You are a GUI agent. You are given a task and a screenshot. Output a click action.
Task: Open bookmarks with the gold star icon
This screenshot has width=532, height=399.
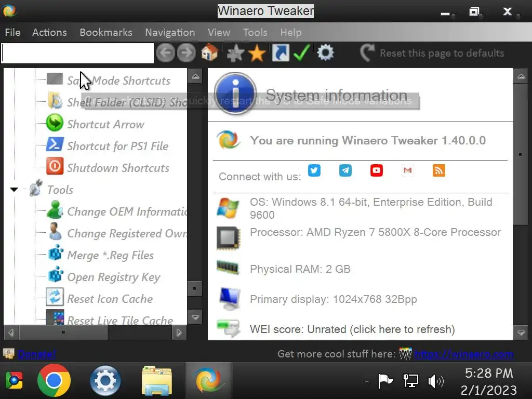(x=257, y=54)
